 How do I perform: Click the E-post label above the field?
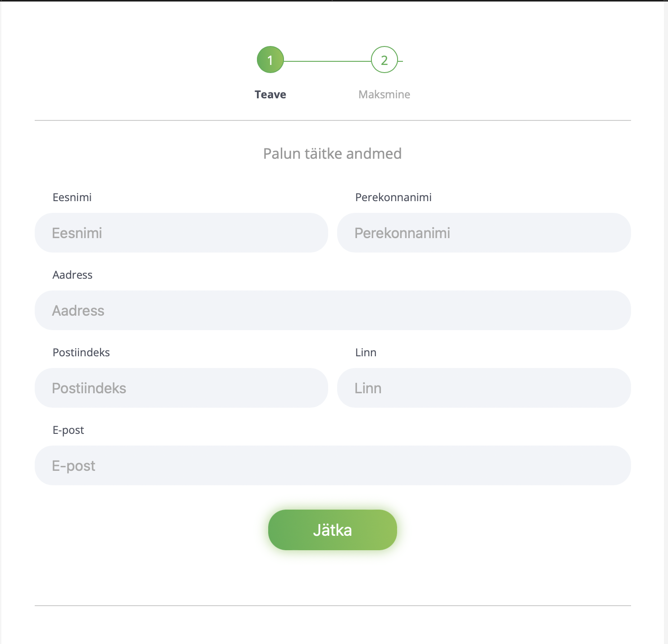click(x=69, y=430)
